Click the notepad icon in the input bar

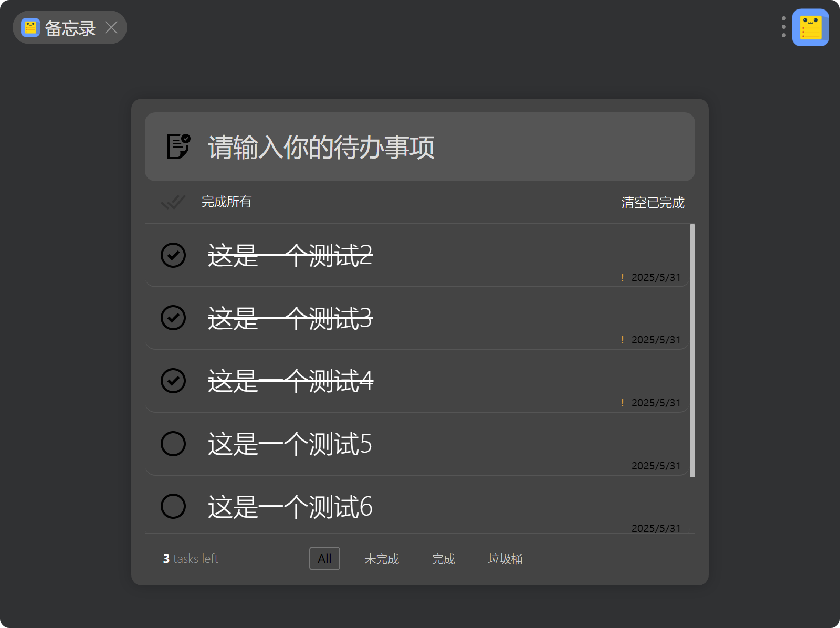[178, 146]
